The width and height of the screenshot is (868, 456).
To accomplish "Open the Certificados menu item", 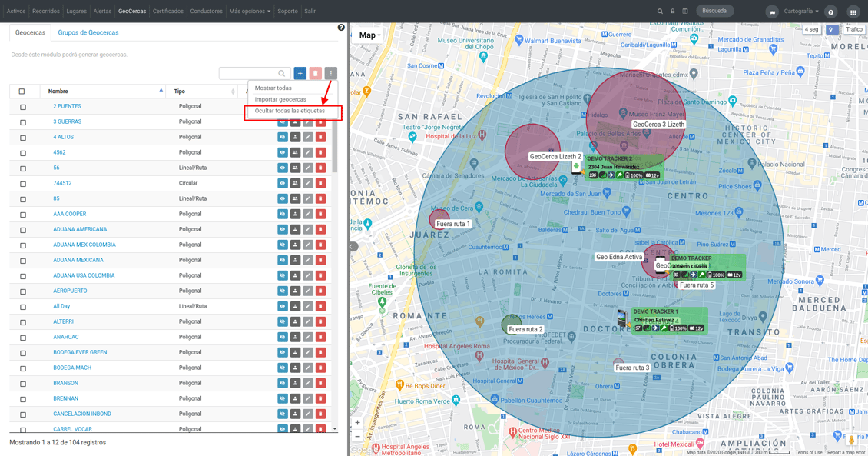I will [x=167, y=11].
